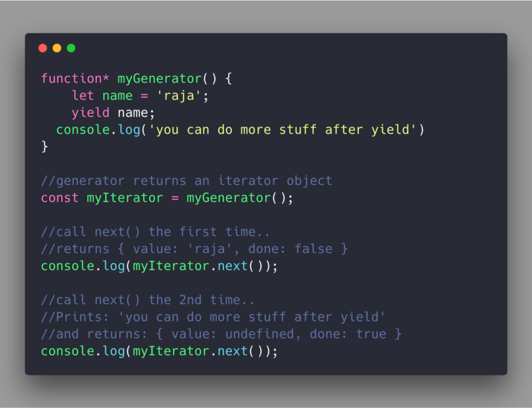Click the green maximize dot
The height and width of the screenshot is (408, 532).
pos(71,48)
